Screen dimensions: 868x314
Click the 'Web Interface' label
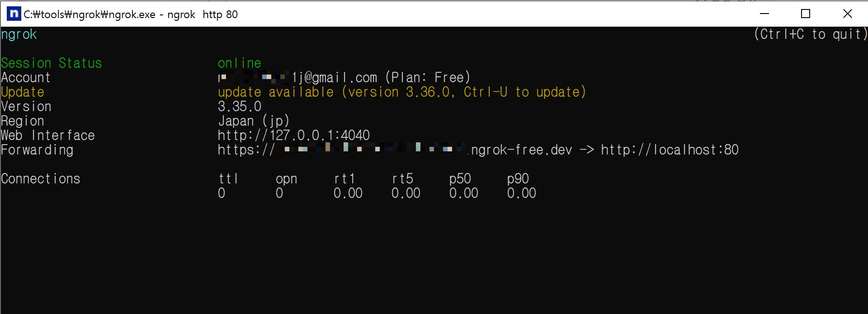coord(48,136)
